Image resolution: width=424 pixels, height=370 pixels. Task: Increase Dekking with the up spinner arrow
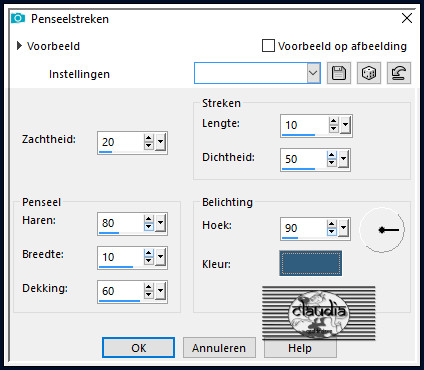[149, 287]
